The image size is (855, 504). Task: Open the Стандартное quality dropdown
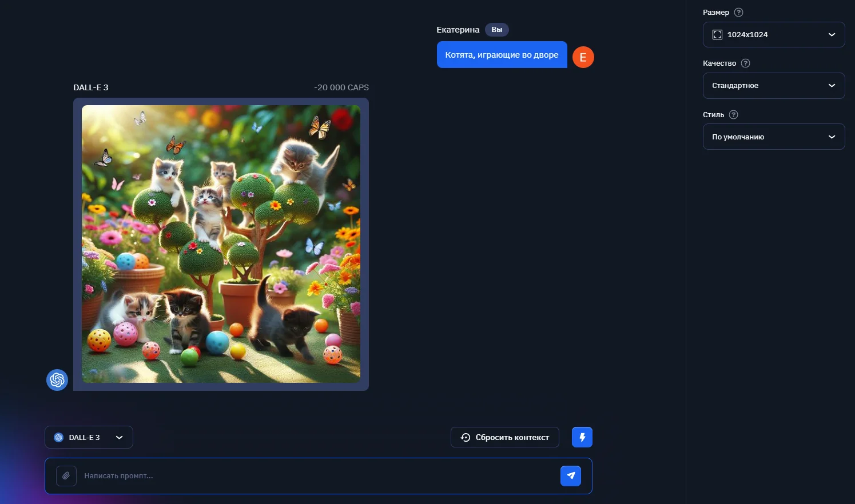tap(774, 86)
